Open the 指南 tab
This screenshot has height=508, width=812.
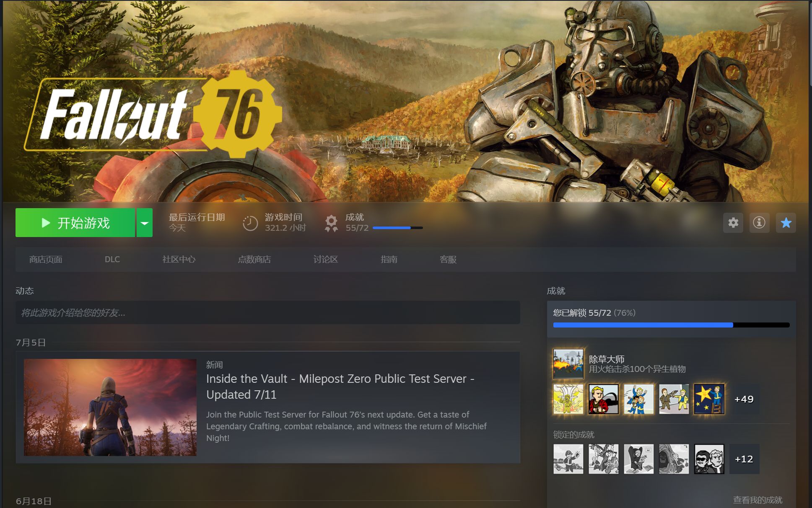[x=389, y=260]
